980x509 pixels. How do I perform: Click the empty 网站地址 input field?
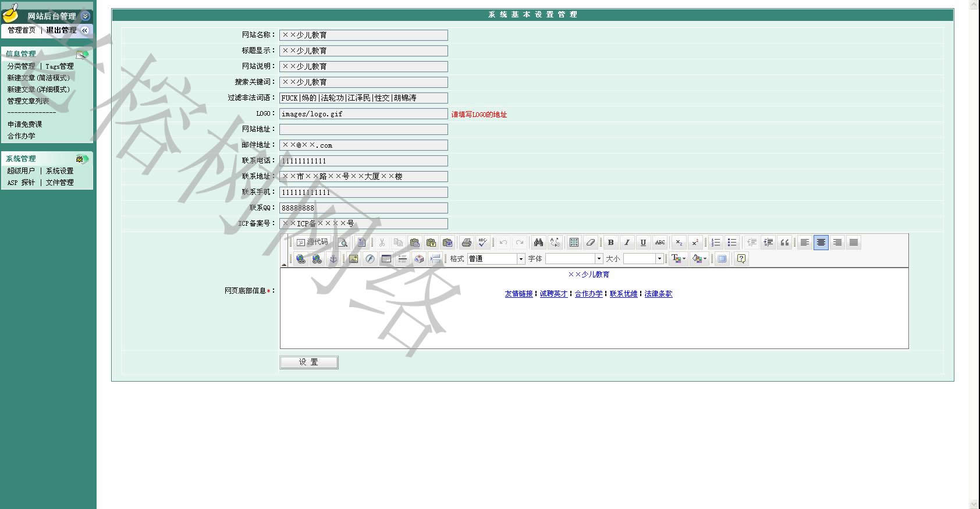(364, 130)
